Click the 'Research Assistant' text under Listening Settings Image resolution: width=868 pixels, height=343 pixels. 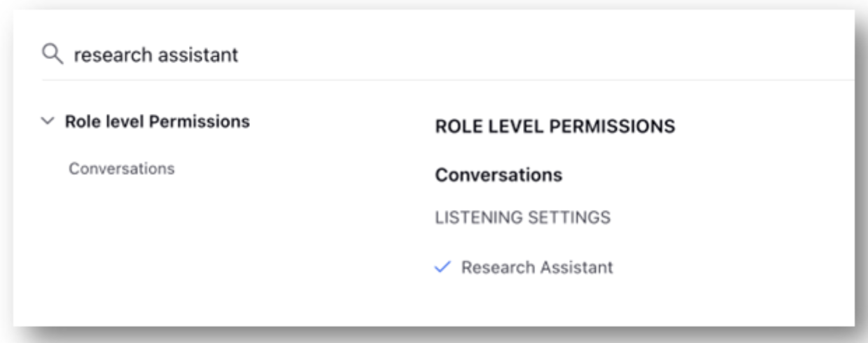(537, 267)
